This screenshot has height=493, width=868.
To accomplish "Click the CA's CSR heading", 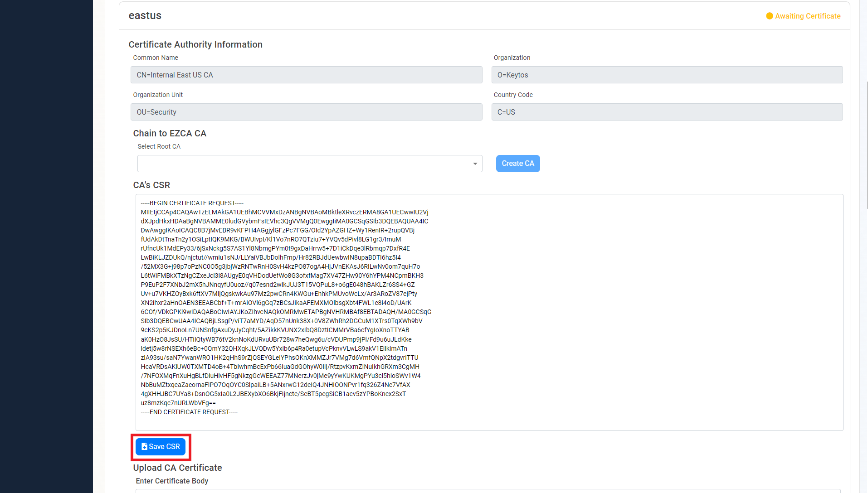I will point(151,185).
